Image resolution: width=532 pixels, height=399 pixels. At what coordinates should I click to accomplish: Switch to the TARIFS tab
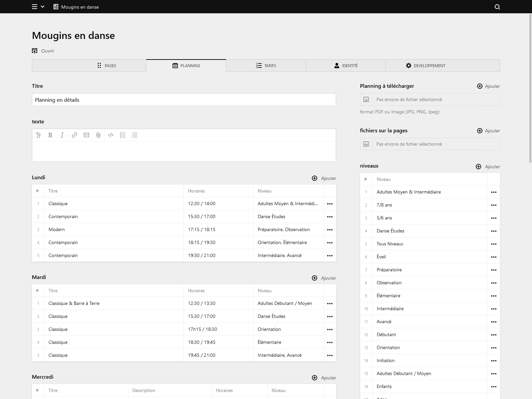266,66
